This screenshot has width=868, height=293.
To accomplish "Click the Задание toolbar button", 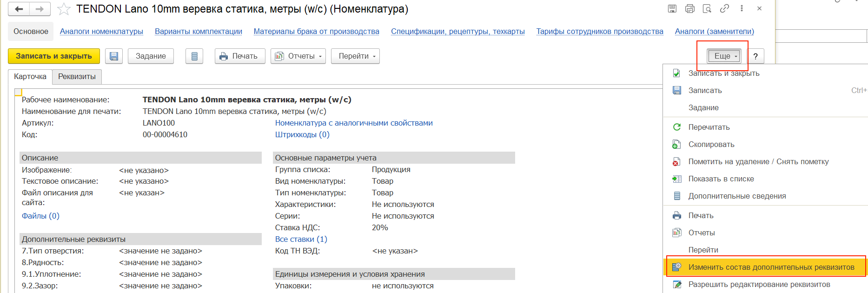I will 151,56.
